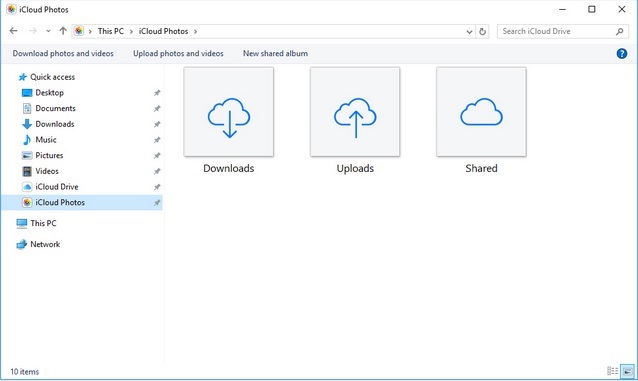638x381 pixels.
Task: Click the pin icon beside Documents
Action: tap(157, 108)
